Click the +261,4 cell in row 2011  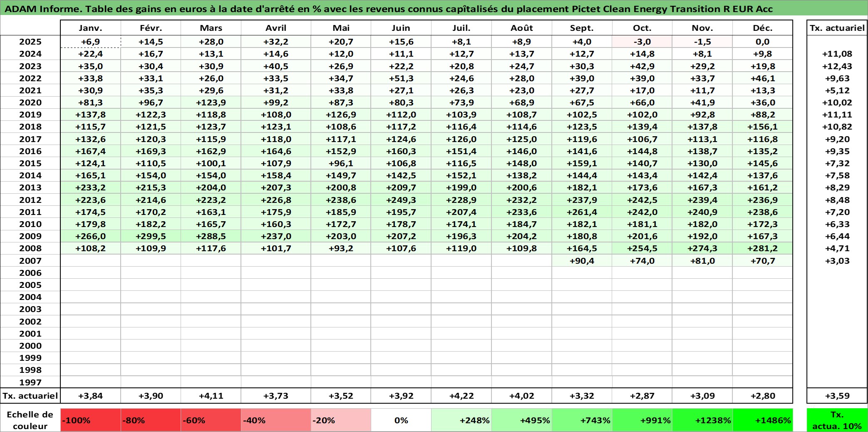(x=582, y=212)
